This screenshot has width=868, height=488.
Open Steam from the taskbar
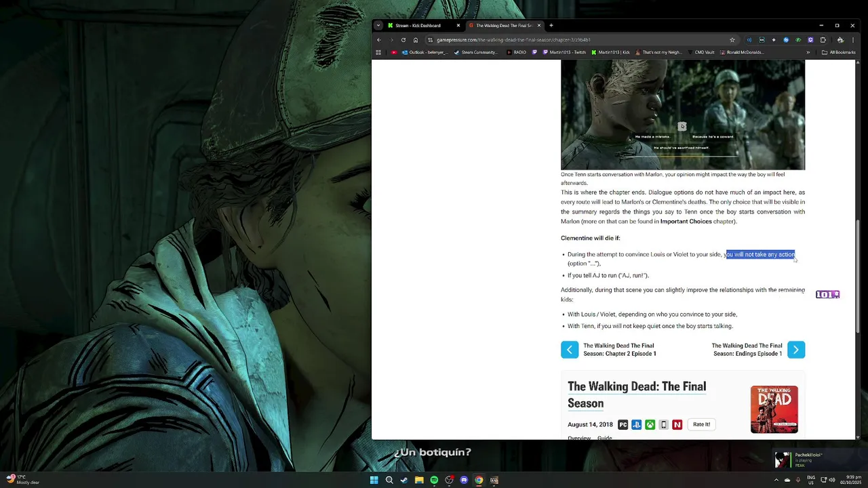404,480
